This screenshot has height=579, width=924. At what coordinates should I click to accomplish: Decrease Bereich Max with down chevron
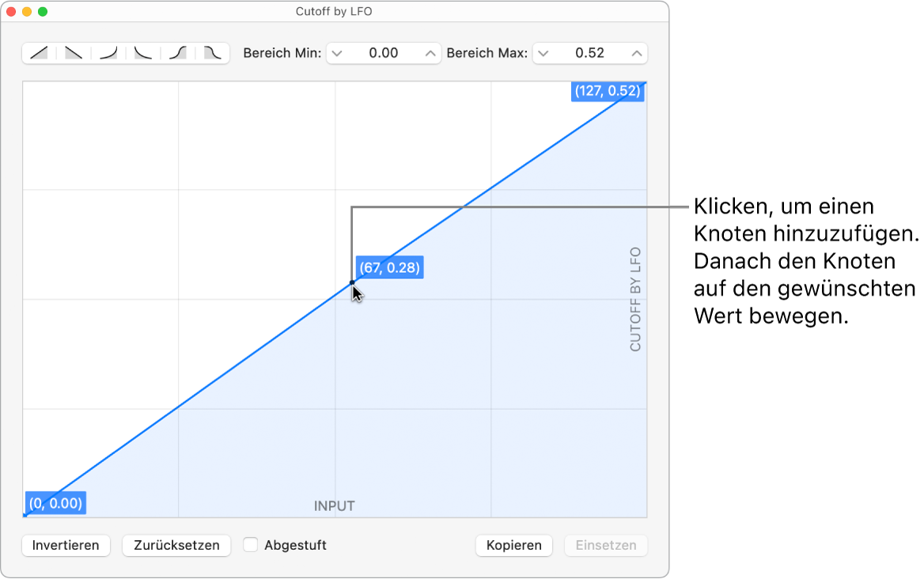pyautogui.click(x=543, y=54)
